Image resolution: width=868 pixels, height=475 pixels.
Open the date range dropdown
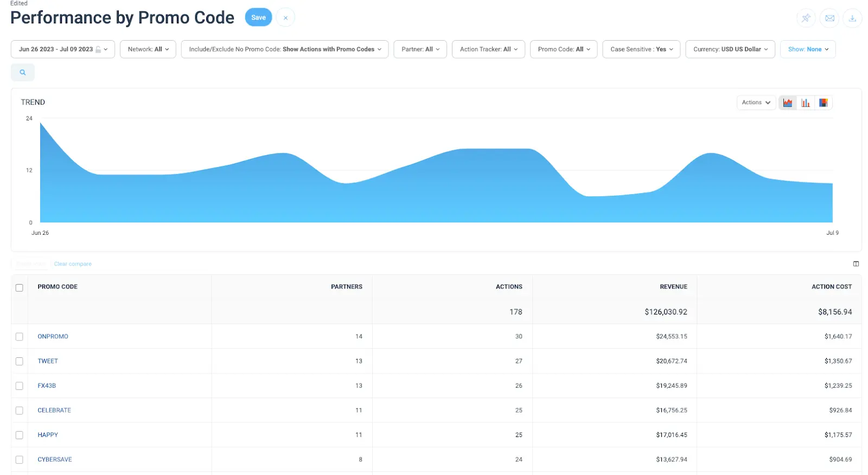pyautogui.click(x=63, y=49)
